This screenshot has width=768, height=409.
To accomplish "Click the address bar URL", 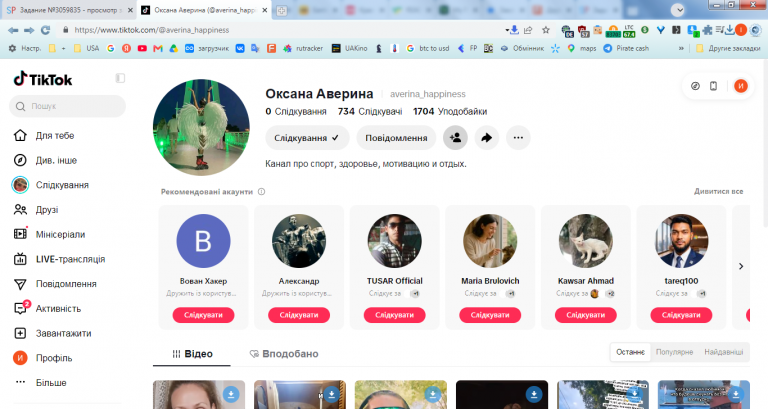I will point(152,30).
